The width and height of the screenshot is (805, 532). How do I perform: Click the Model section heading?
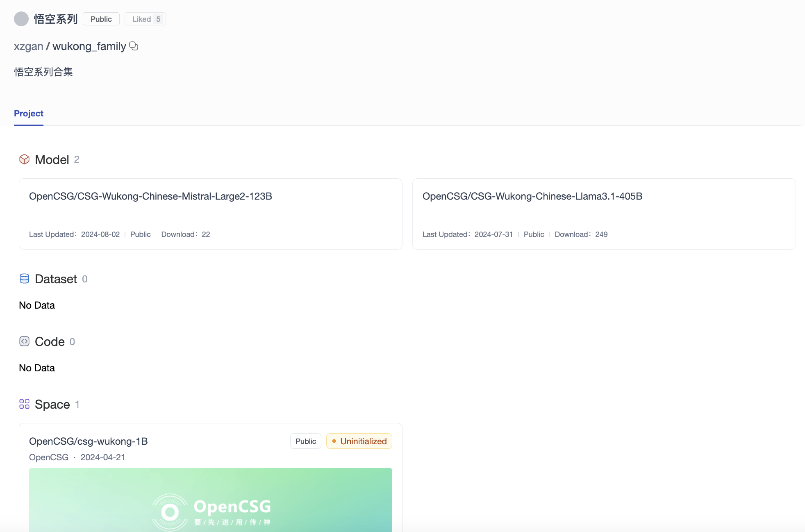52,159
